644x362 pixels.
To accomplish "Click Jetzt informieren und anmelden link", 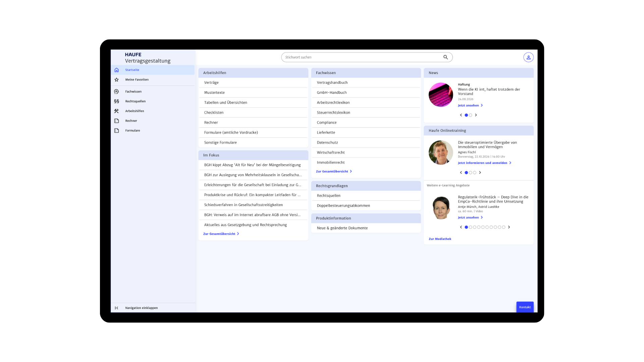I will point(484,163).
